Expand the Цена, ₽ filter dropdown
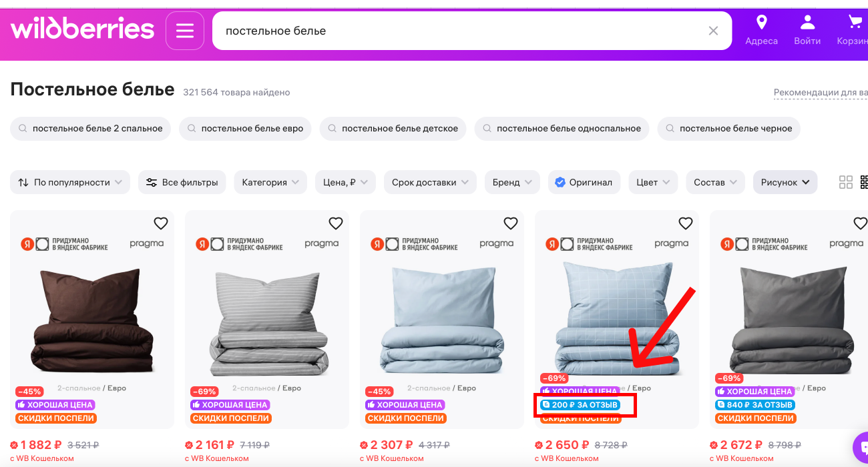The image size is (868, 467). 345,182
